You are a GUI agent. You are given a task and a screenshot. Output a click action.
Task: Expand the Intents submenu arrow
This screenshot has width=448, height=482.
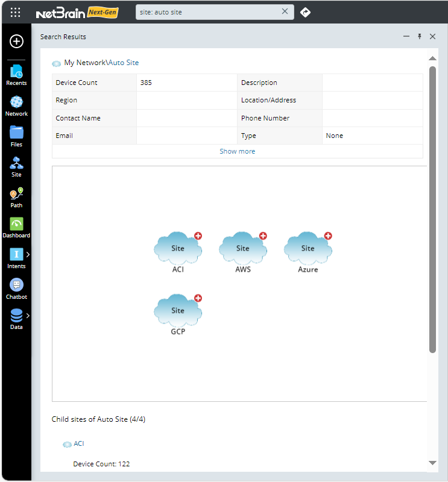[x=28, y=254]
